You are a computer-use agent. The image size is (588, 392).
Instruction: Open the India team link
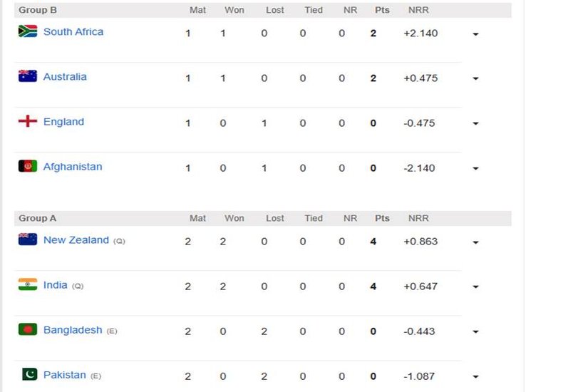(56, 285)
